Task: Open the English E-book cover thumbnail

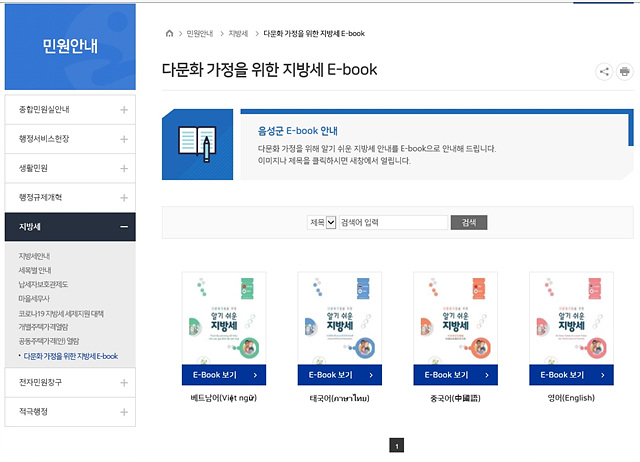Action: point(571,318)
